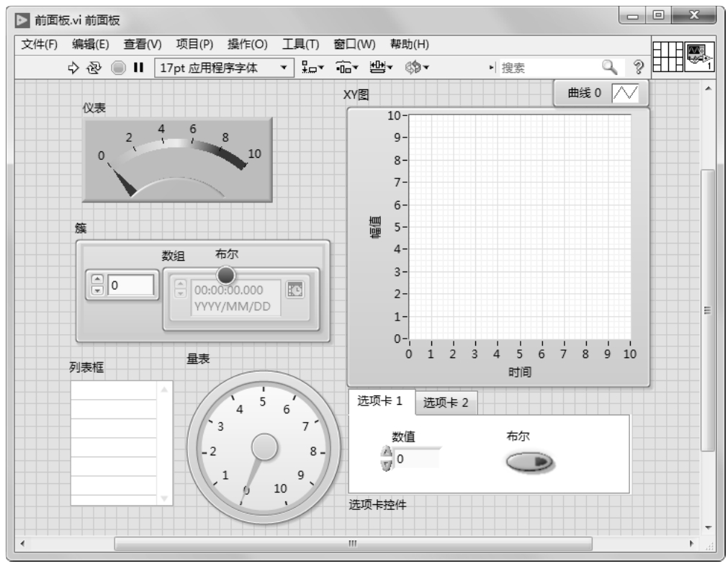Click array index decrement arrow

pyautogui.click(x=97, y=290)
